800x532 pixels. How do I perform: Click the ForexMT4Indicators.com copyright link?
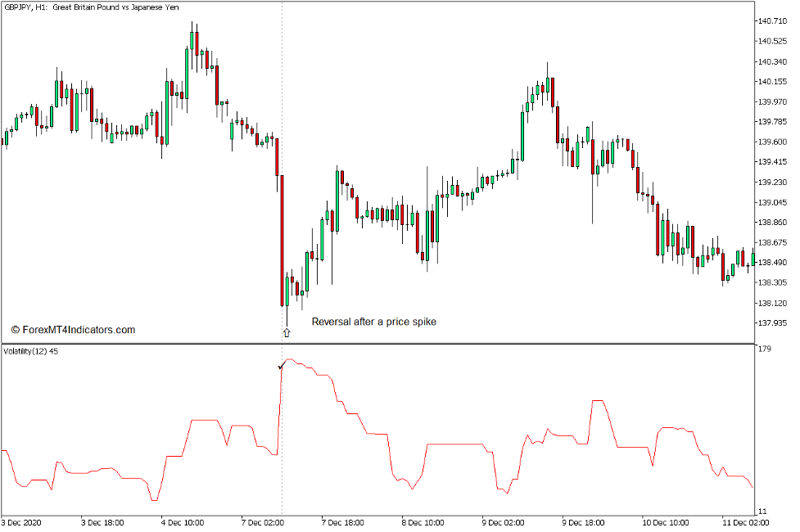pyautogui.click(x=72, y=328)
